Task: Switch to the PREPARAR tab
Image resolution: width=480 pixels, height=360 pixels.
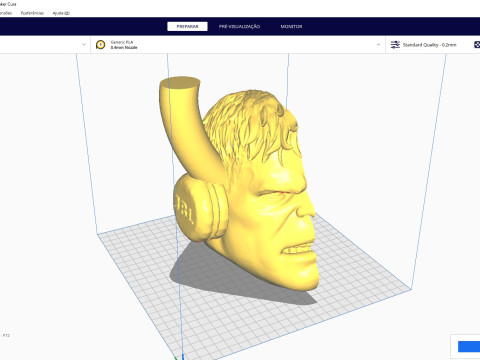Action: coord(187,26)
